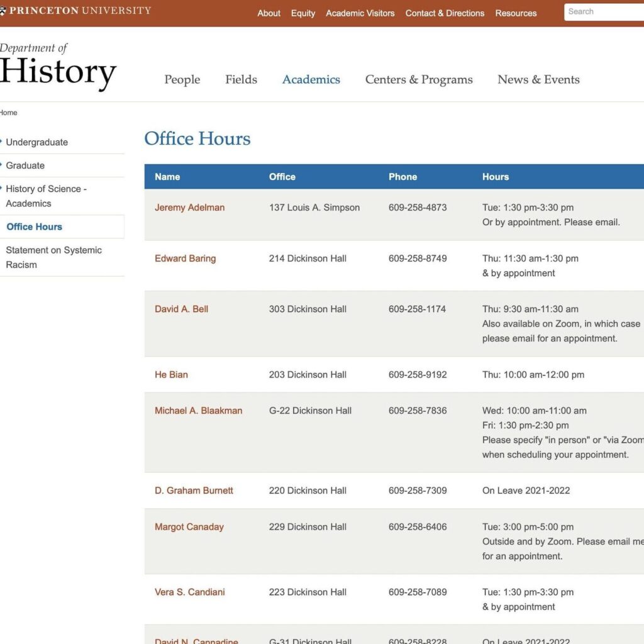Click phone number 609-258-7836
The height and width of the screenshot is (644, 644).
(x=418, y=410)
